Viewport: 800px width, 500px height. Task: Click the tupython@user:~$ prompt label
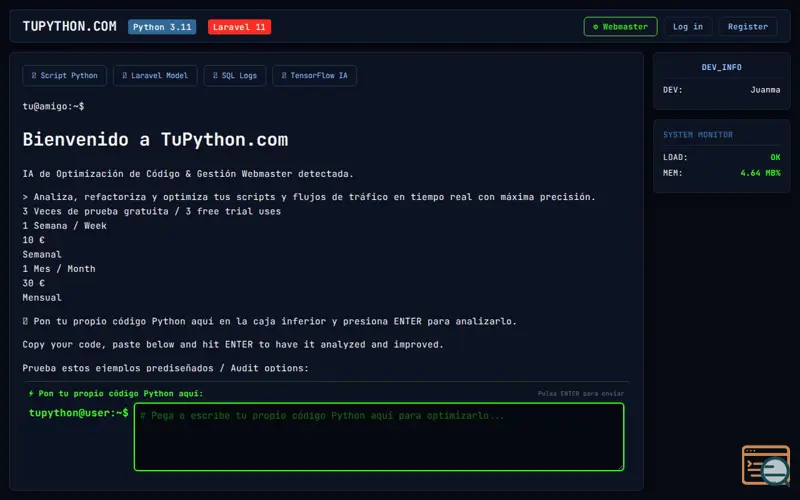click(79, 413)
